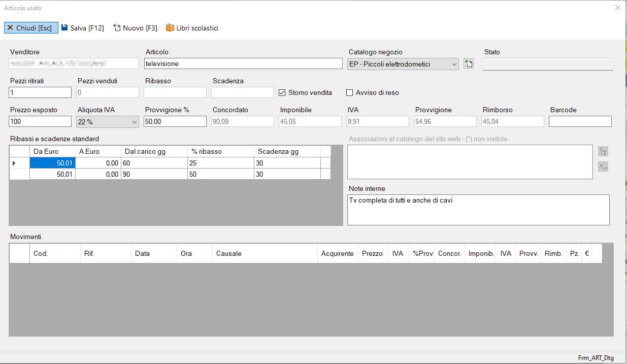Click the website catalog associations box

click(x=470, y=162)
